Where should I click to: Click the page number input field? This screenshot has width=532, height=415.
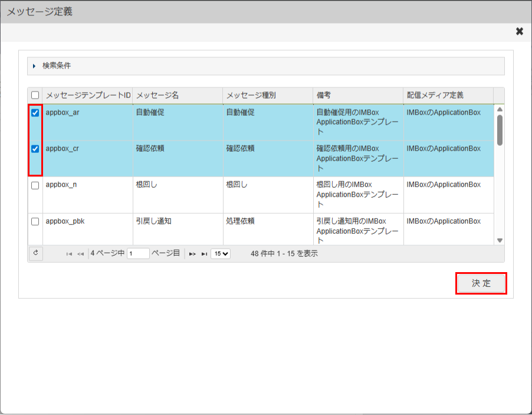(x=138, y=254)
